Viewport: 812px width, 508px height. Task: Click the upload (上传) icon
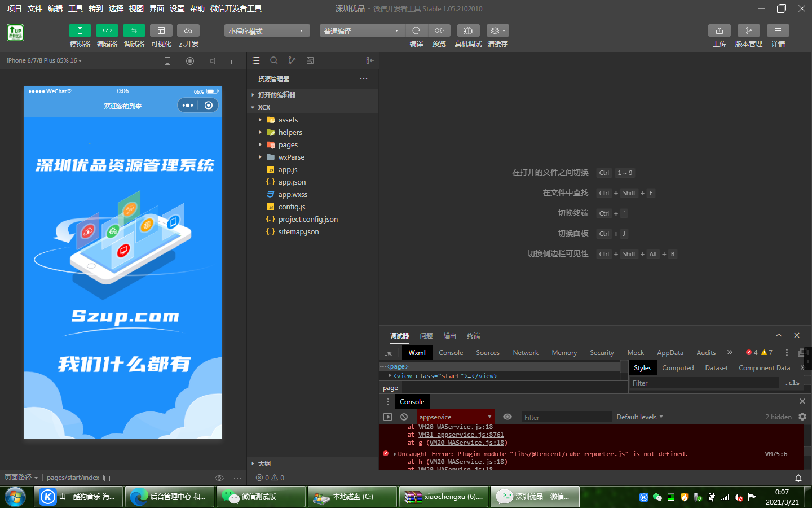[719, 30]
